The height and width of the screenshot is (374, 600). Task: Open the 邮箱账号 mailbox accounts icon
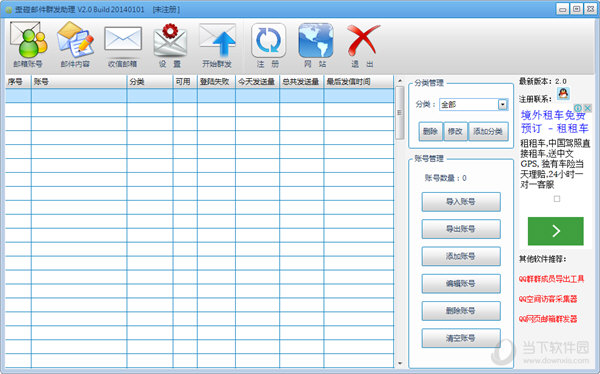28,44
